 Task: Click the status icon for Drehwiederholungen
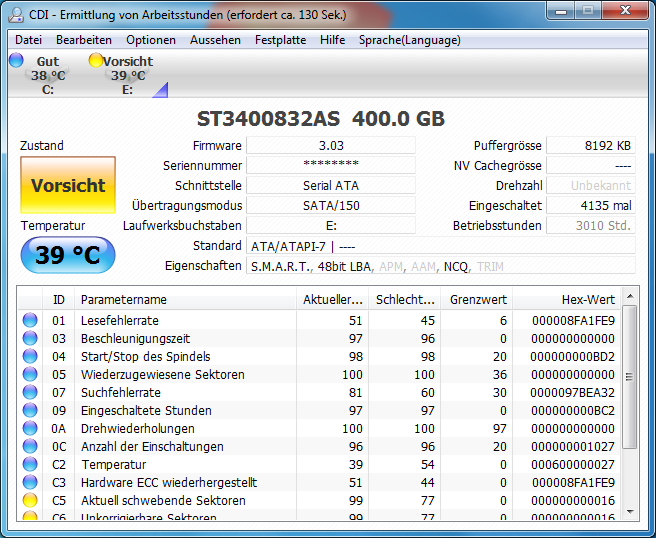(x=30, y=428)
